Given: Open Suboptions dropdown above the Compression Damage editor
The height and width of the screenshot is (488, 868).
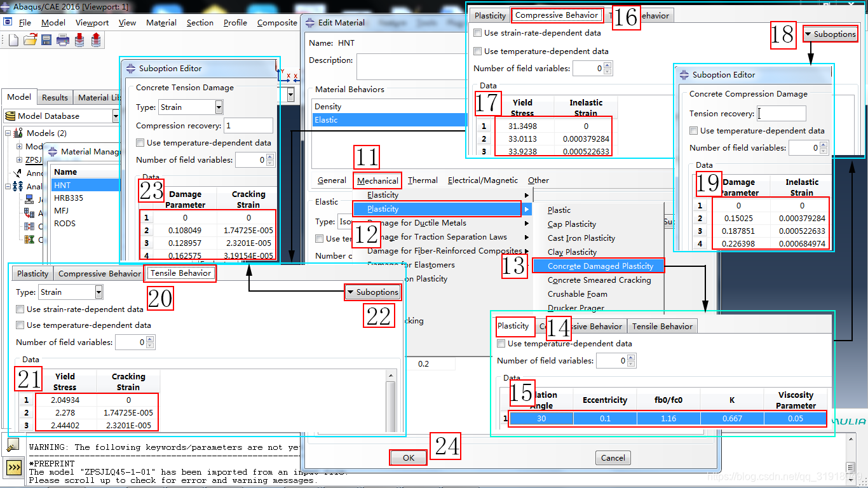Looking at the screenshot, I should coord(831,34).
